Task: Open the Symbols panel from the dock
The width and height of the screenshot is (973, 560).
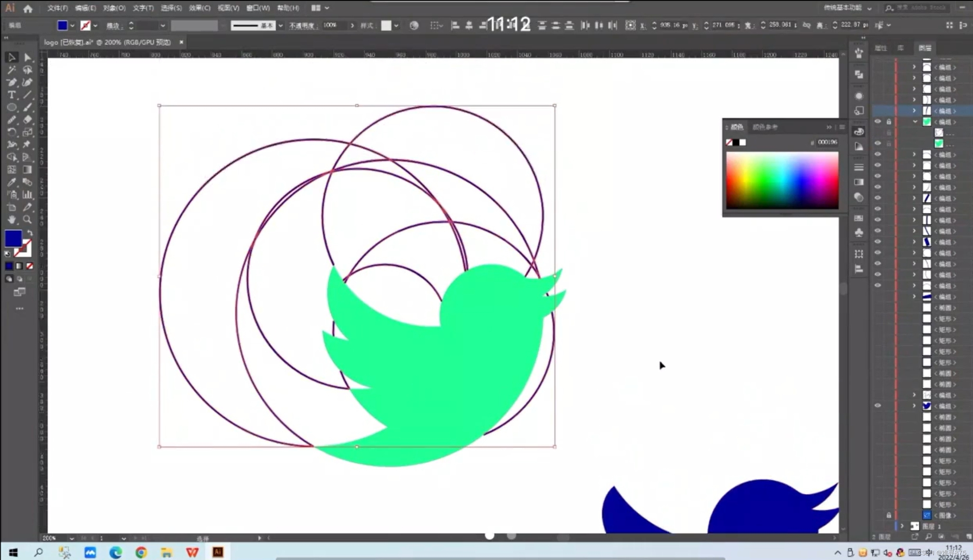Action: pos(859,233)
